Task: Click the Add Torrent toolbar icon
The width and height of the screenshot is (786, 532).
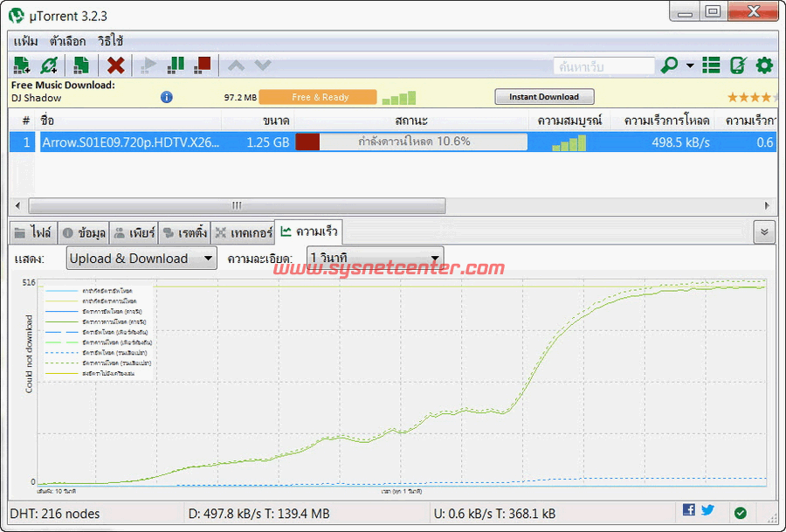Action: [x=22, y=65]
